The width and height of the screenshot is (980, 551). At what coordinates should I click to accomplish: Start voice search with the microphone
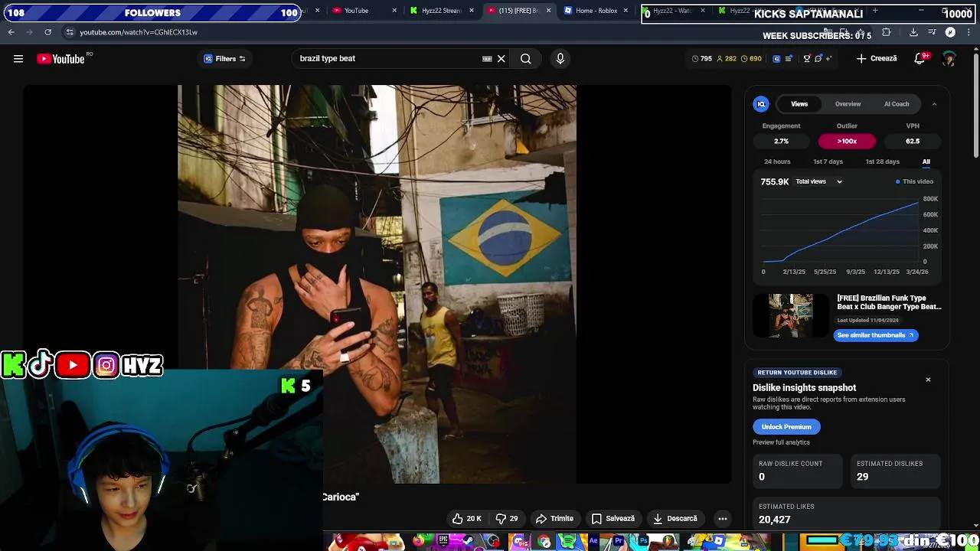point(560,58)
